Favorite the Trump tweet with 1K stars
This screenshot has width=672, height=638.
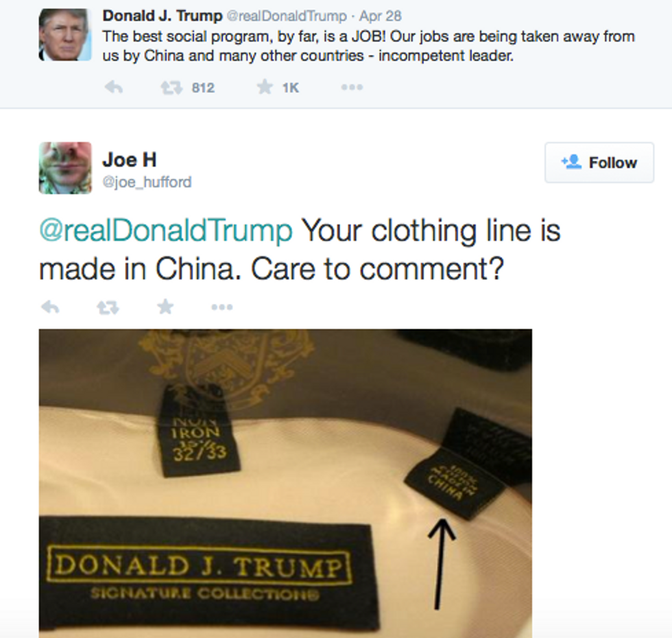(x=265, y=88)
